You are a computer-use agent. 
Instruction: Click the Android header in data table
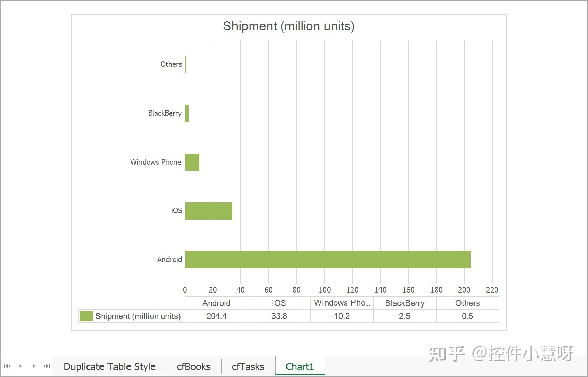coord(216,303)
